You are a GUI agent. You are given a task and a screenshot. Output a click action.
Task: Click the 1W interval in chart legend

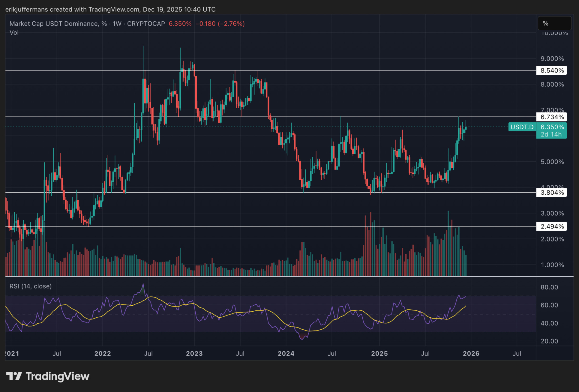click(x=117, y=24)
